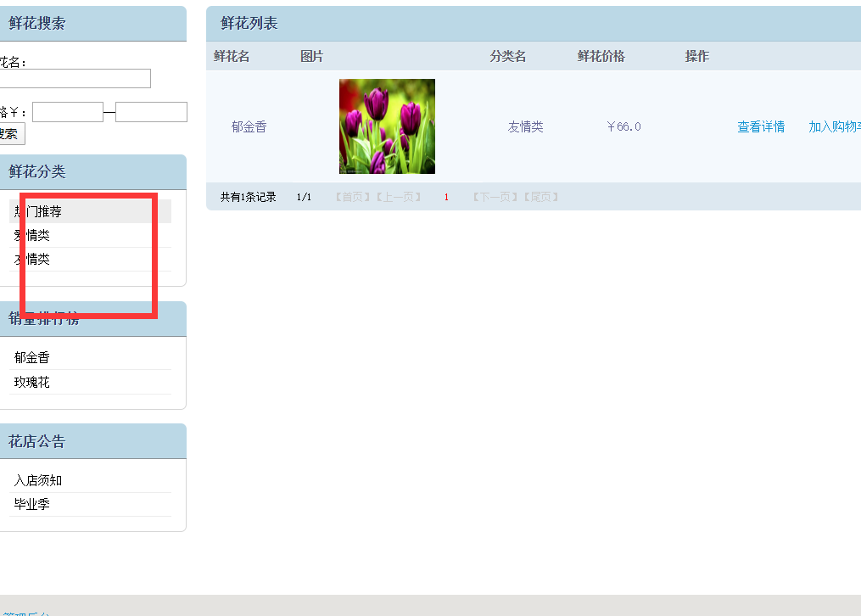The image size is (861, 616).
Task: Click the flower name input field
Action: click(75, 78)
